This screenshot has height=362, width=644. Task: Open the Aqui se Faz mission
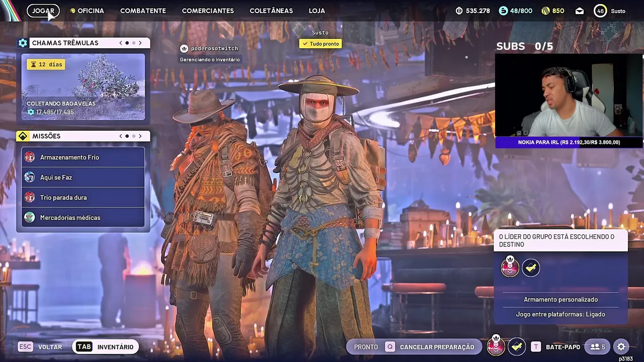click(x=83, y=177)
